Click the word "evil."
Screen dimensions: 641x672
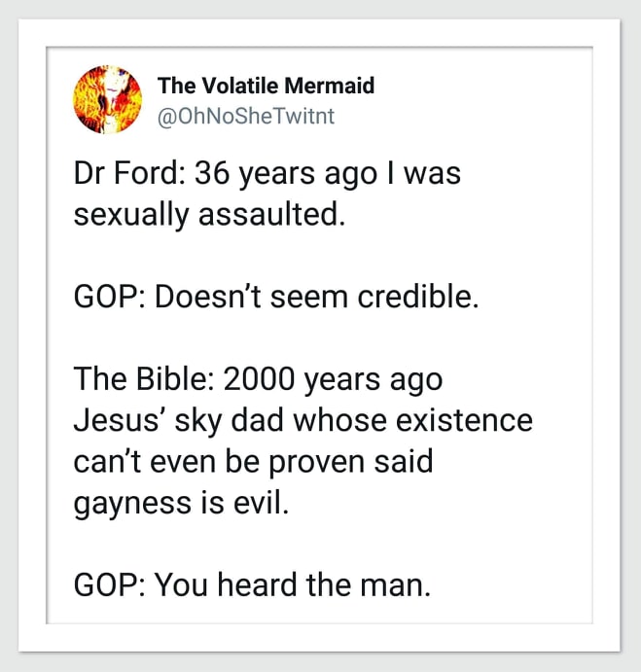click(x=263, y=502)
